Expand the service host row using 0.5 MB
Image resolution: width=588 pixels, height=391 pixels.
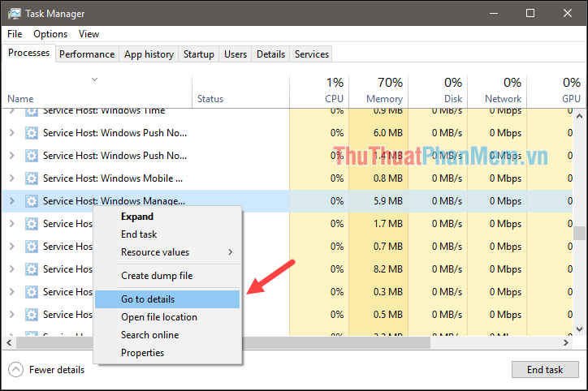[x=12, y=315]
